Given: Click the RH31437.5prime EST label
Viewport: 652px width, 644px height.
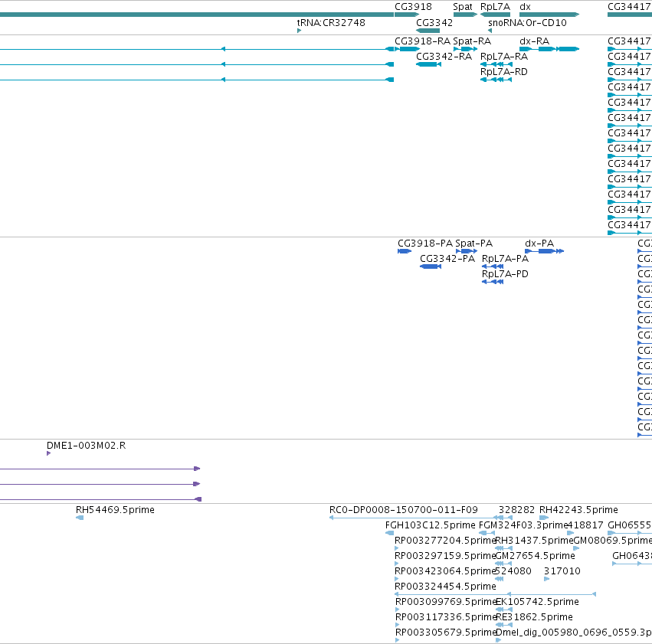Looking at the screenshot, I should [x=534, y=541].
